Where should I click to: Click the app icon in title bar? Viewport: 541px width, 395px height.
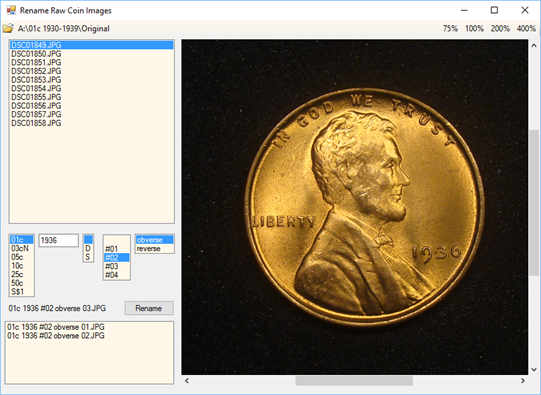coord(11,10)
